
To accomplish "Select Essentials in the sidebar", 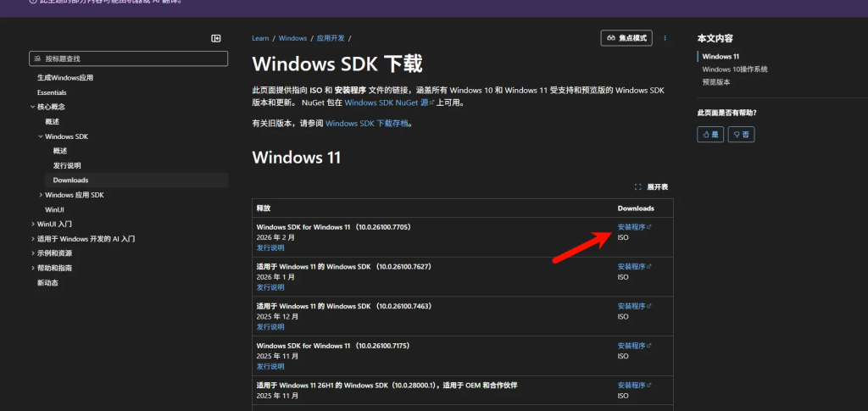I will (x=52, y=92).
